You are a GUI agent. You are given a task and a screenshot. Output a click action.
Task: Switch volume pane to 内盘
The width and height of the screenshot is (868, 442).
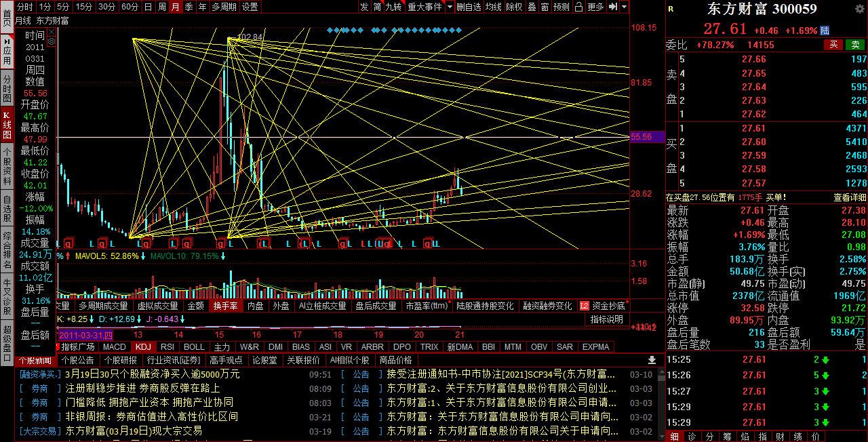tap(255, 306)
